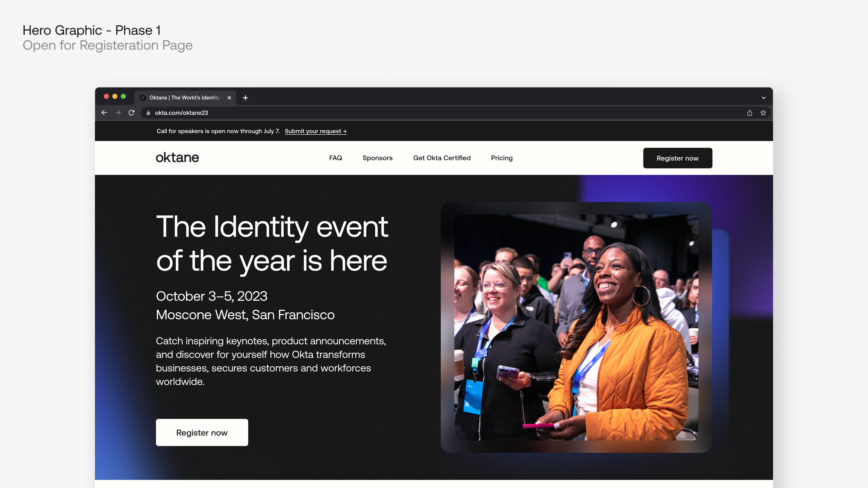Click 'Open for Registeration Page' subtitle

click(x=108, y=45)
